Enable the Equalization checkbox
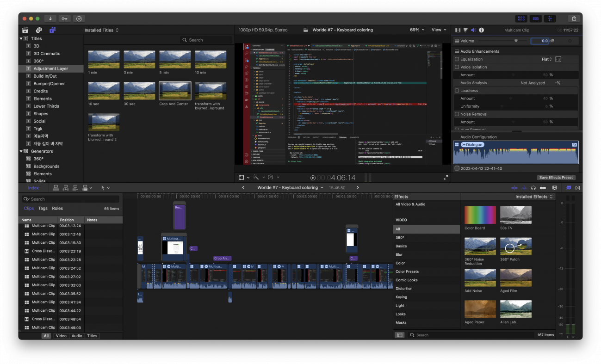Viewport: 601px width, 364px height. pyautogui.click(x=457, y=59)
